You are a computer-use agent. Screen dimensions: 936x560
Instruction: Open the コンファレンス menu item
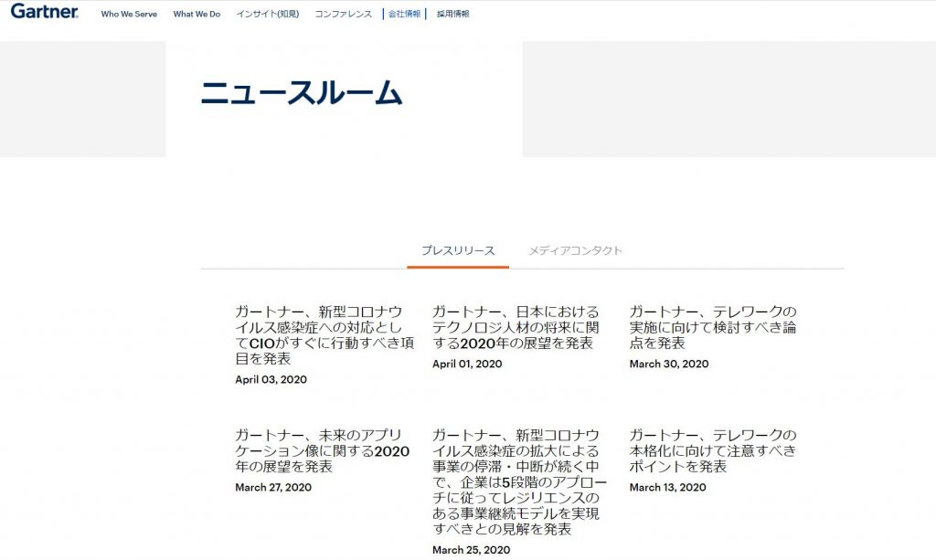pyautogui.click(x=344, y=15)
